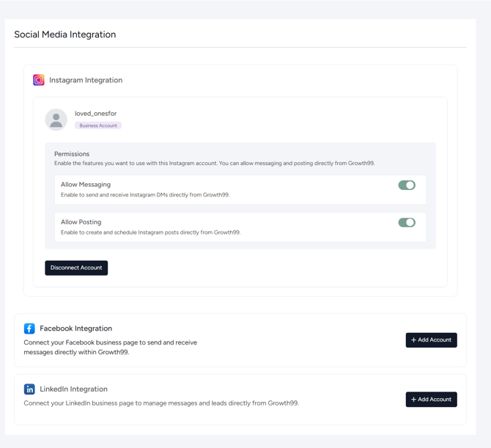Screen dimensions: 491x448
Task: Click the loved_onesfor username
Action: 95,114
